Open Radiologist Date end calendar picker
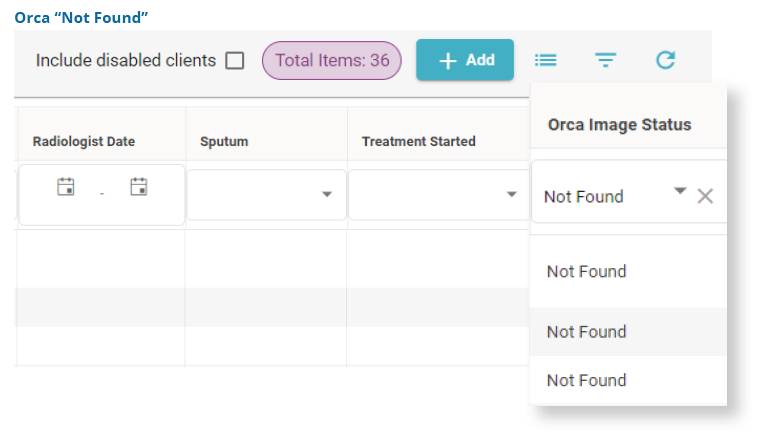Viewport: 773px width, 433px height. 139,186
